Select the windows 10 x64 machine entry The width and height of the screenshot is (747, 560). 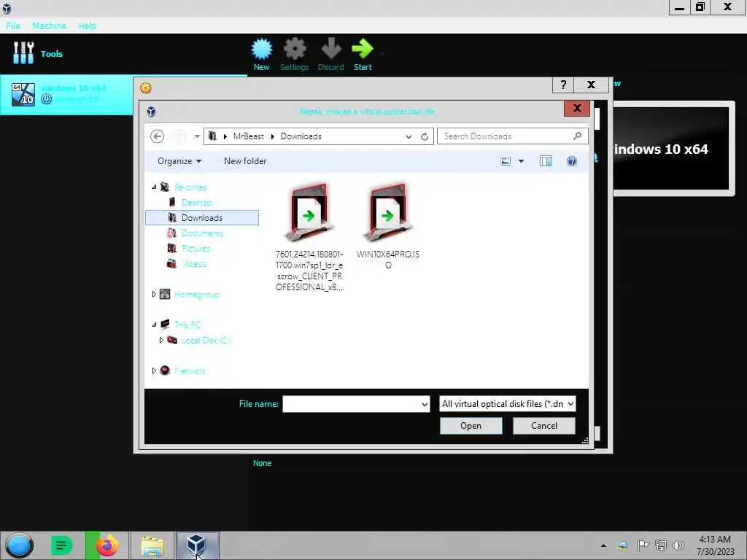click(66, 94)
